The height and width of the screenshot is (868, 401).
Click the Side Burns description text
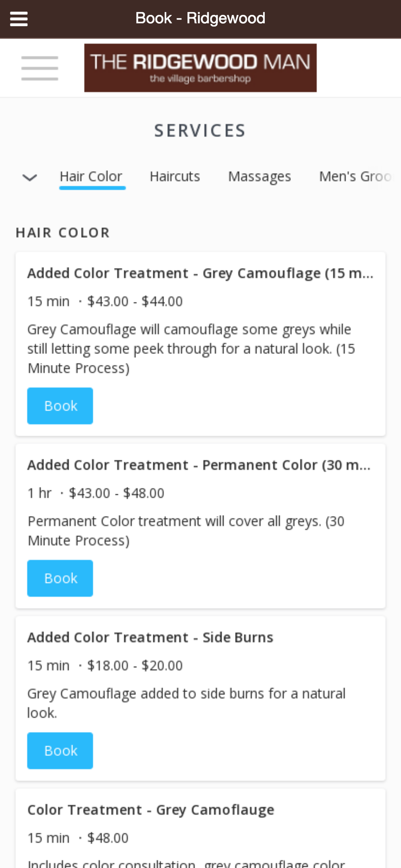(x=186, y=703)
